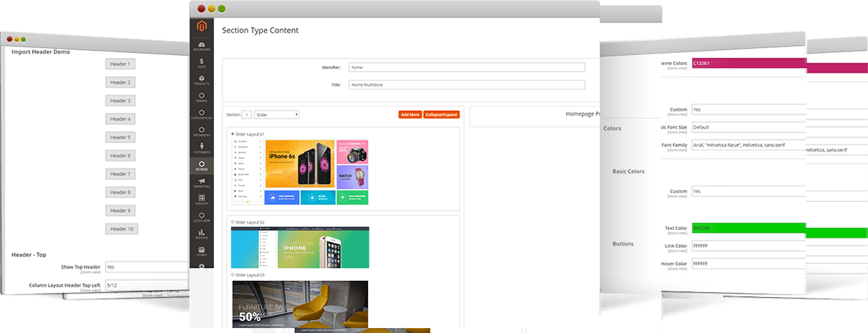The height and width of the screenshot is (333, 868).
Task: Click the Collapse/Expand button
Action: [x=441, y=114]
